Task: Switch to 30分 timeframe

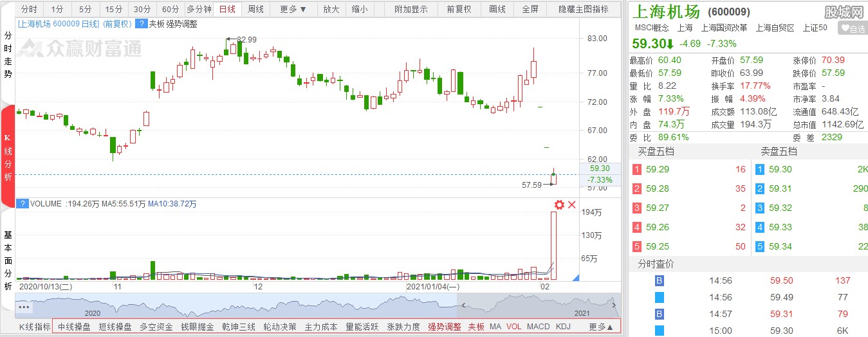Action: (142, 10)
